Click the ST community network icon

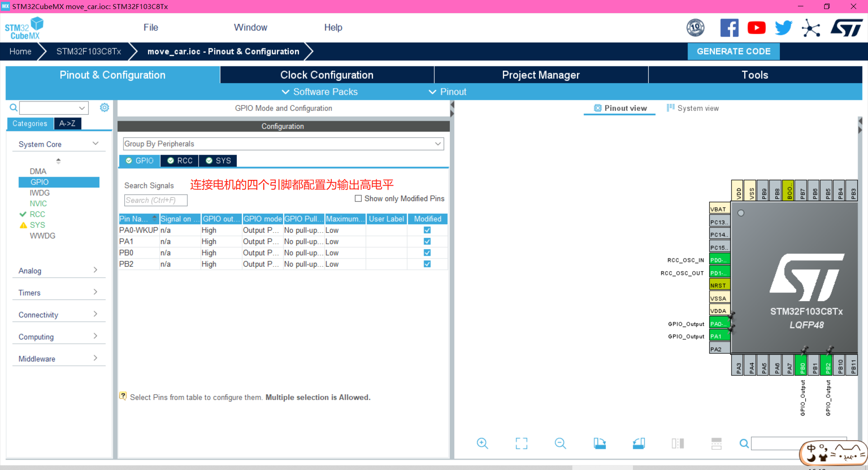pos(811,28)
